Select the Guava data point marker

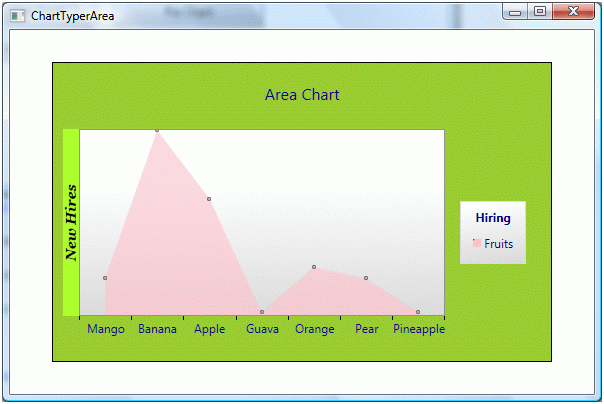coord(262,312)
